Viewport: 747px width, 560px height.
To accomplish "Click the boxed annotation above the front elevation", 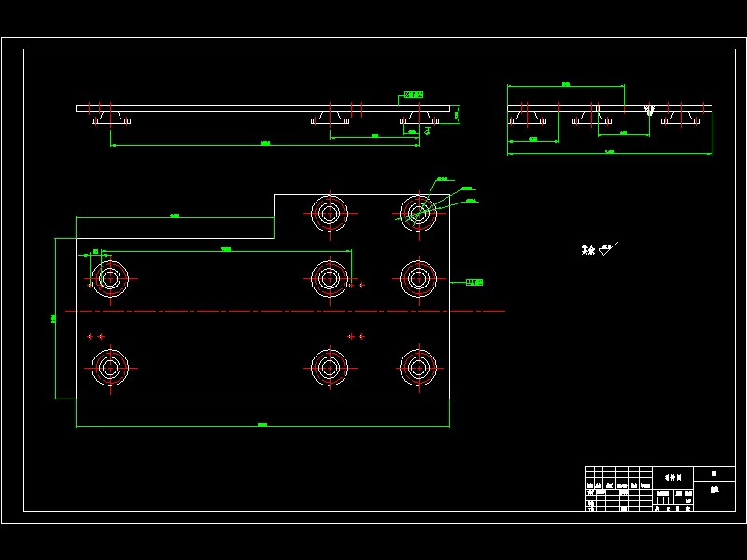I will pyautogui.click(x=414, y=95).
